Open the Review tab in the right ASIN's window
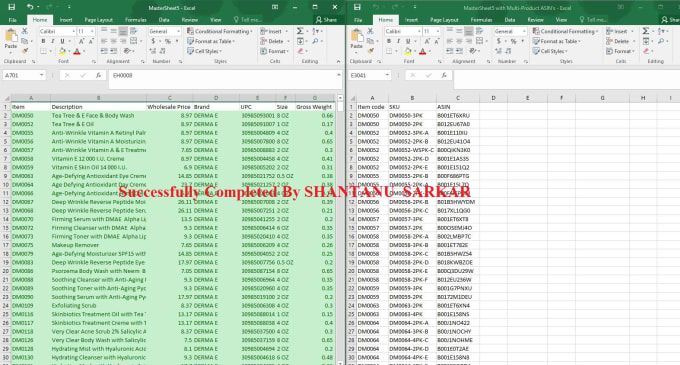Image resolution: width=680 pixels, height=365 pixels. click(535, 20)
